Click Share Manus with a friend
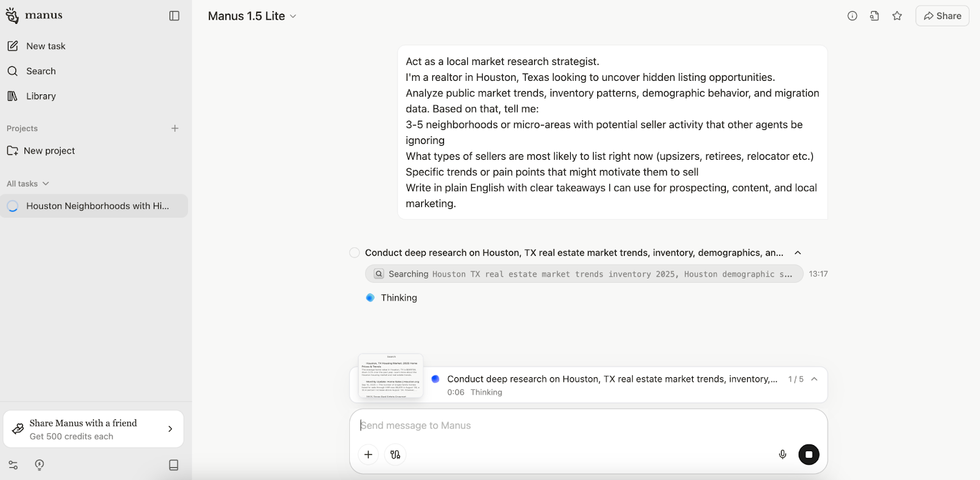980x480 pixels. point(84,429)
